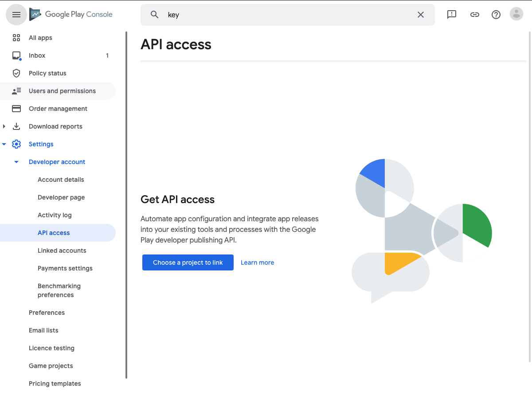Click the sidebar vertical scrollbar

(x=126, y=205)
